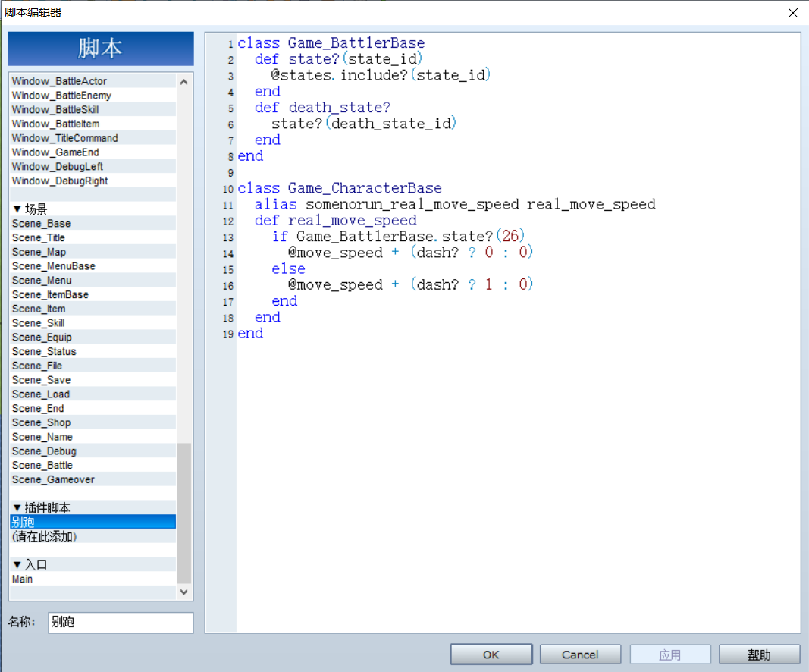Select the Scene_Shop script

93,422
